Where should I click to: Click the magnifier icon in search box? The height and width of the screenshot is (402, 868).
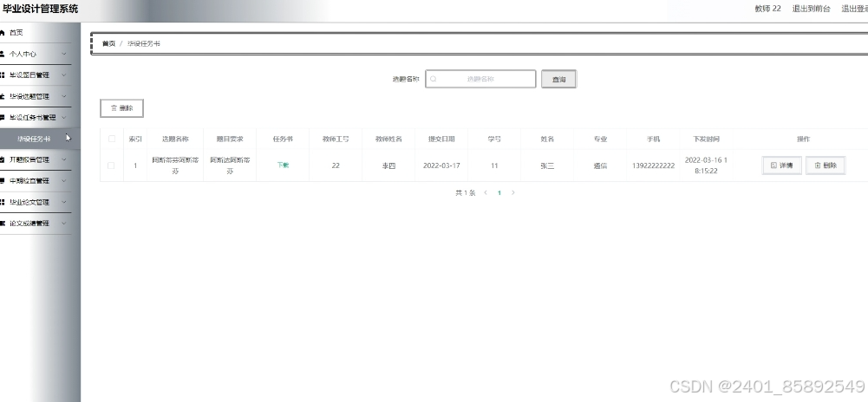tap(434, 79)
